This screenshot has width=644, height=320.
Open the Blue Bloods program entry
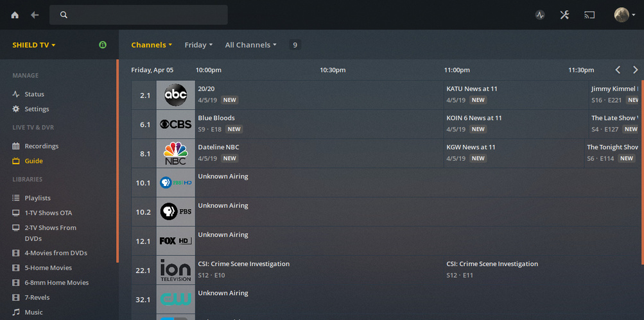(x=320, y=124)
